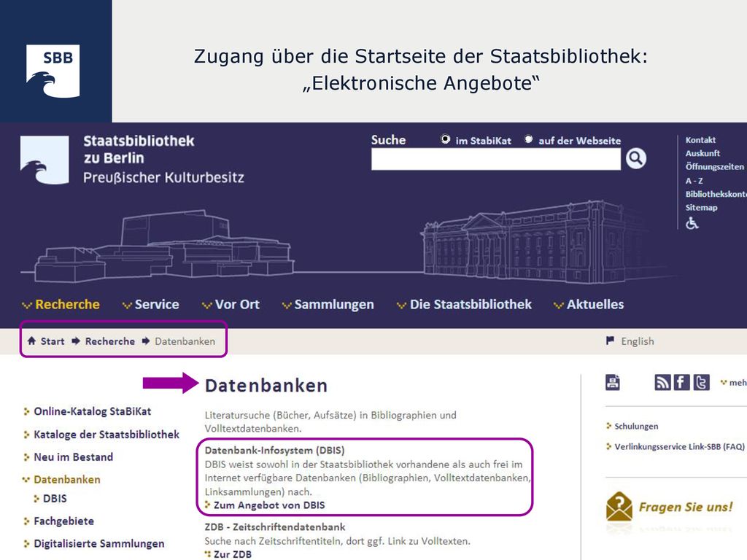
Task: Go to Start in breadcrumb
Action: coord(53,341)
